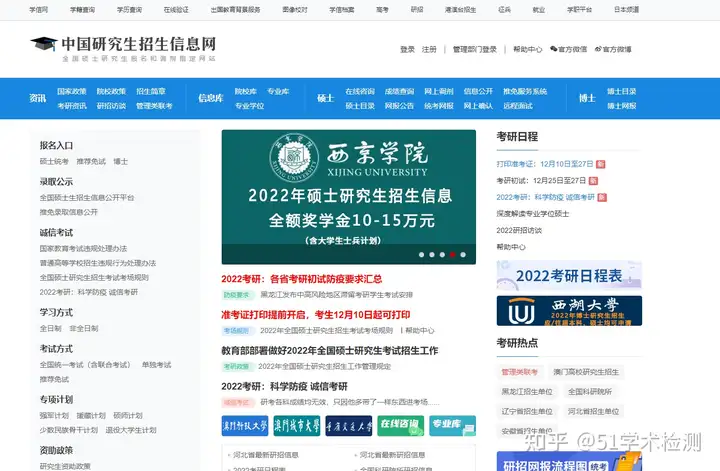Open 管理部门登录 link
Viewport: 720px width, 471px height.
tap(475, 49)
